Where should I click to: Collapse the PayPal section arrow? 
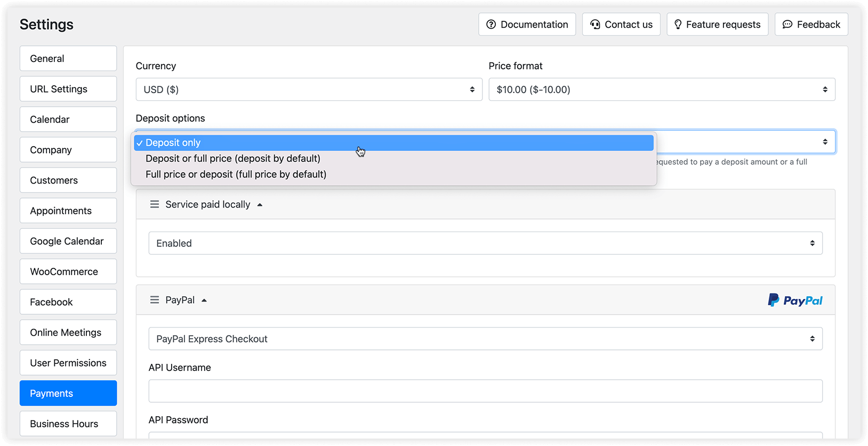click(204, 300)
